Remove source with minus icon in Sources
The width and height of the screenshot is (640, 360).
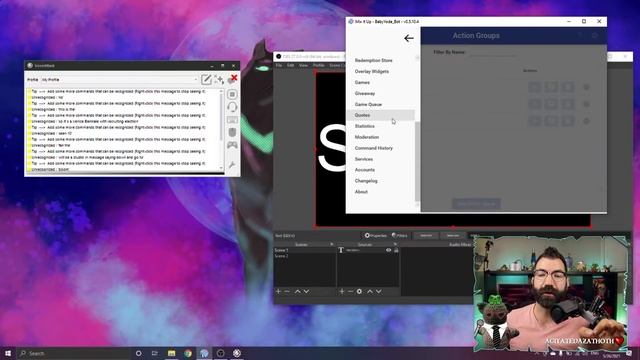(350, 291)
